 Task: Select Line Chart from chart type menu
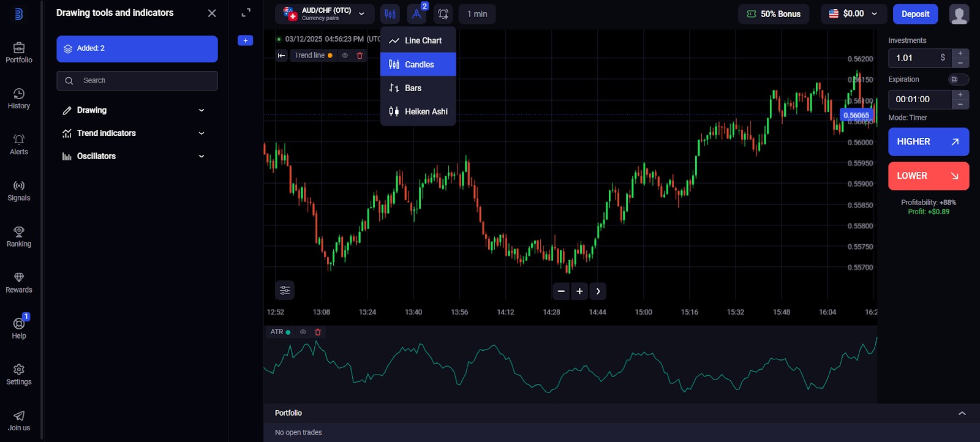(x=418, y=40)
